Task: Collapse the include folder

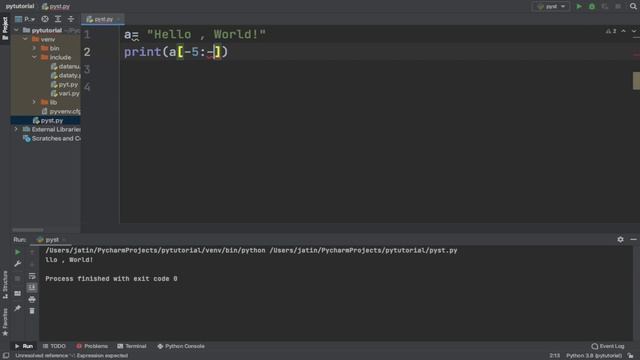Action: (x=34, y=57)
